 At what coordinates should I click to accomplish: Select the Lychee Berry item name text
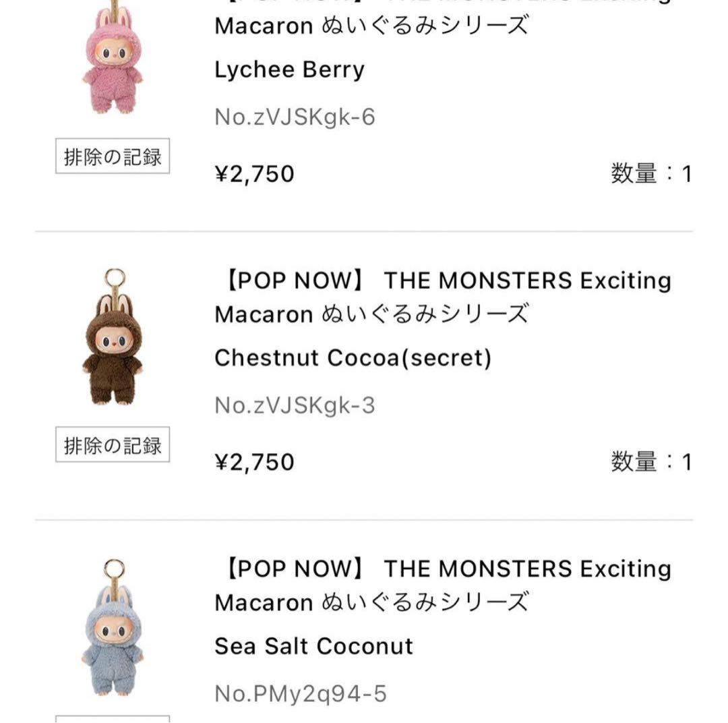(289, 69)
